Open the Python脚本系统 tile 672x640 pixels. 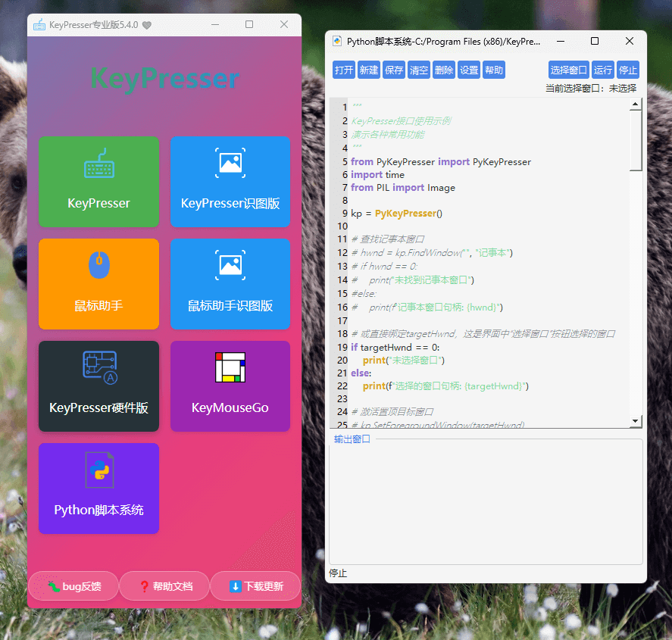(98, 489)
